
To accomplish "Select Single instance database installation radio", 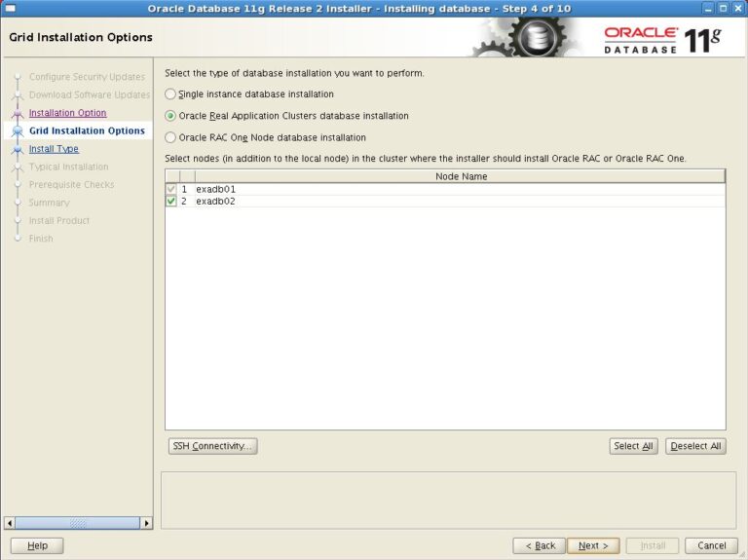I will [x=170, y=93].
